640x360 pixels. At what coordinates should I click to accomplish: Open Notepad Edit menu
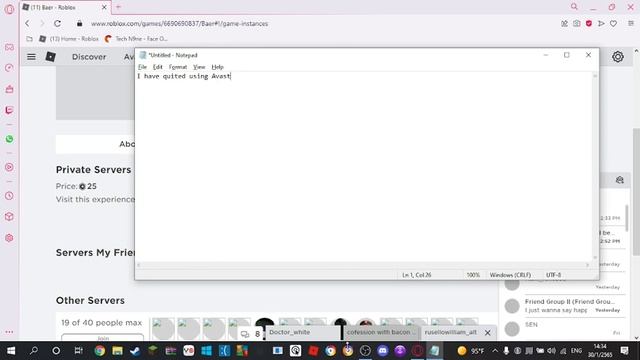158,67
